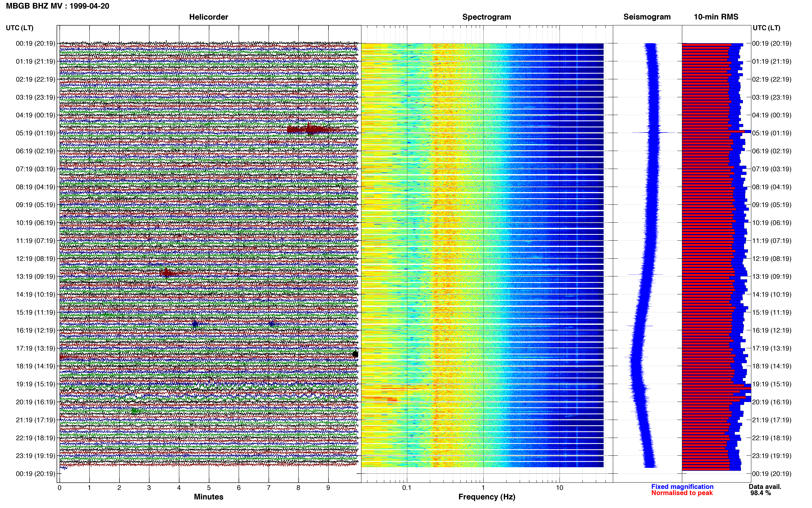
Task: Click the "15:19 (11:19)" time label on the RMS axis
Action: (772, 312)
